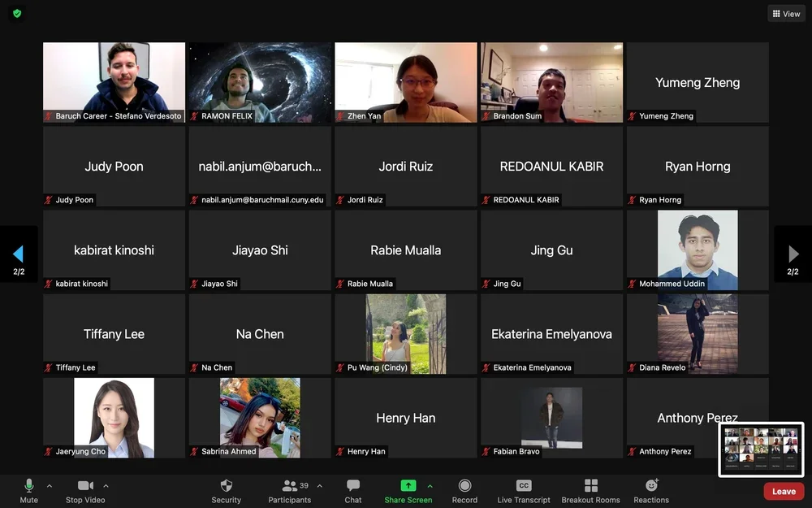The width and height of the screenshot is (812, 508).
Task: Select Brandon Sum video tile
Action: click(x=551, y=82)
